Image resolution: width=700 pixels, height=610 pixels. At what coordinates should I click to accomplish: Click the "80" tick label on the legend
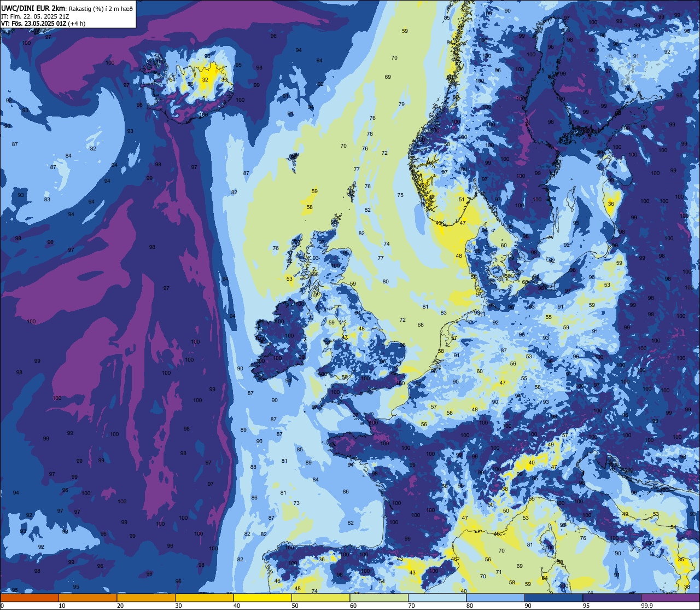tap(470, 606)
